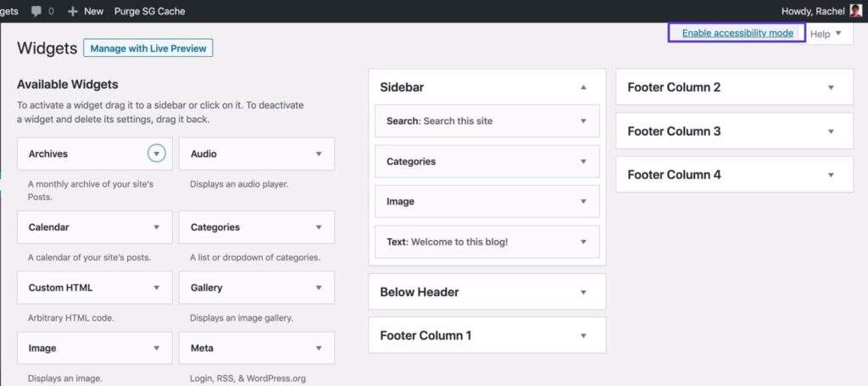The height and width of the screenshot is (386, 868).
Task: Expand the Text widget in Sidebar
Action: click(x=583, y=242)
